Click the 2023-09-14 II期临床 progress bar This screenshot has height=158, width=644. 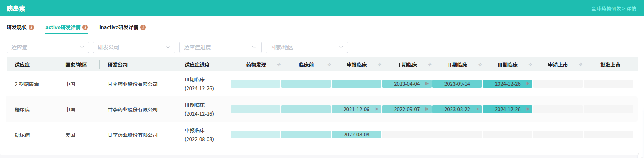click(x=457, y=84)
